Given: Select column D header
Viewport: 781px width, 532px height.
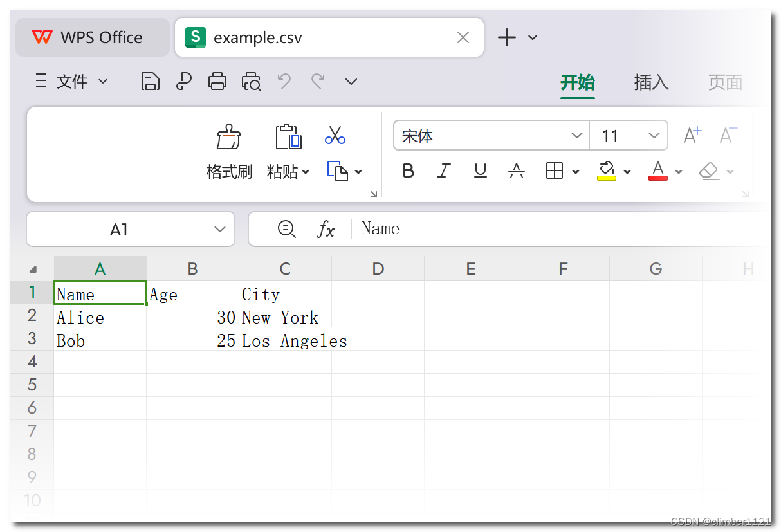Looking at the screenshot, I should click(x=378, y=269).
